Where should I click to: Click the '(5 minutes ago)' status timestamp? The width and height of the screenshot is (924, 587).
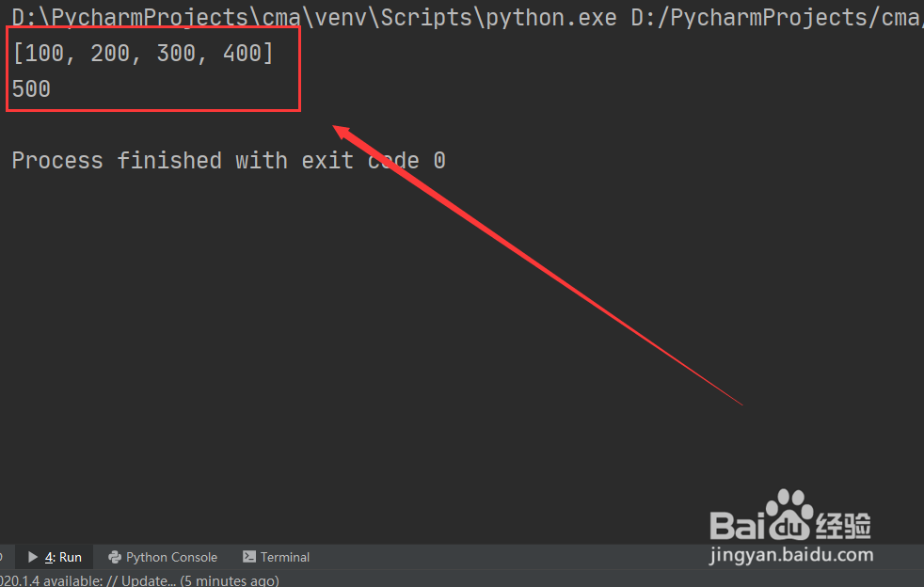pos(230,580)
